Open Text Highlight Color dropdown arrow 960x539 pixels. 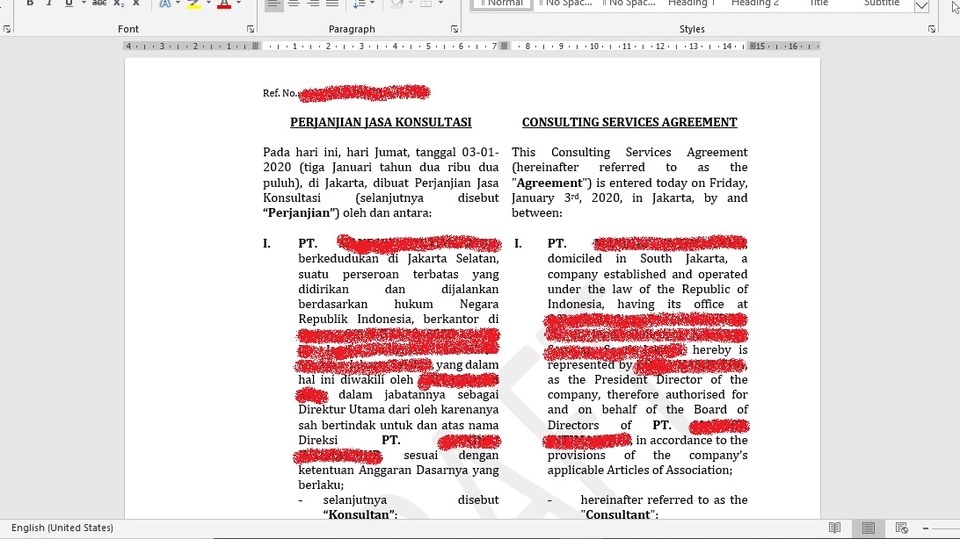point(208,3)
